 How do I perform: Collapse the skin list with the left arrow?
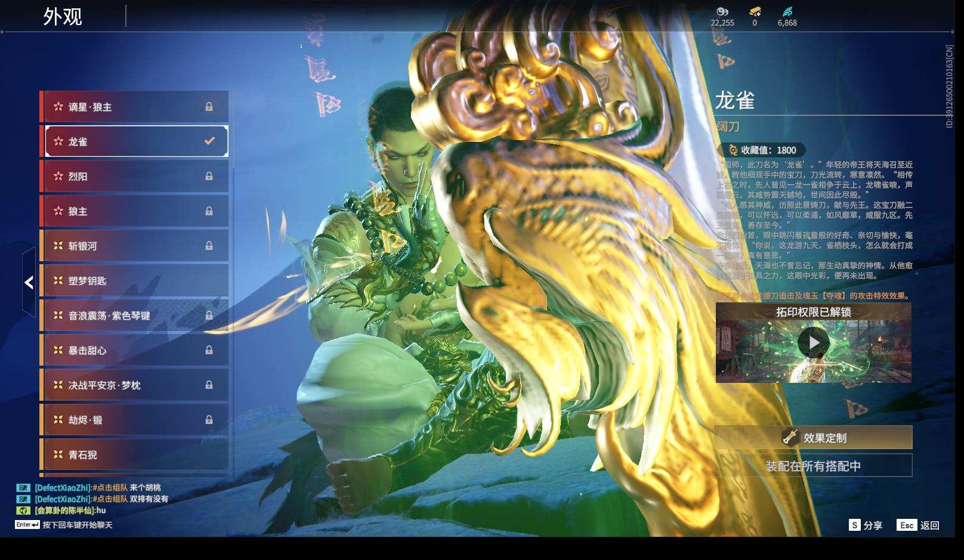[x=28, y=282]
